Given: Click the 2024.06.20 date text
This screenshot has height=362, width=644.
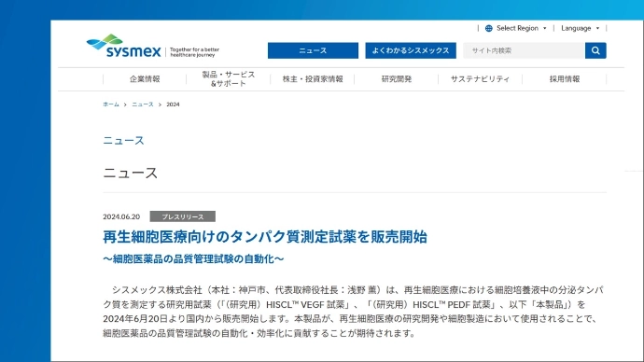Looking at the screenshot, I should pyautogui.click(x=121, y=216).
